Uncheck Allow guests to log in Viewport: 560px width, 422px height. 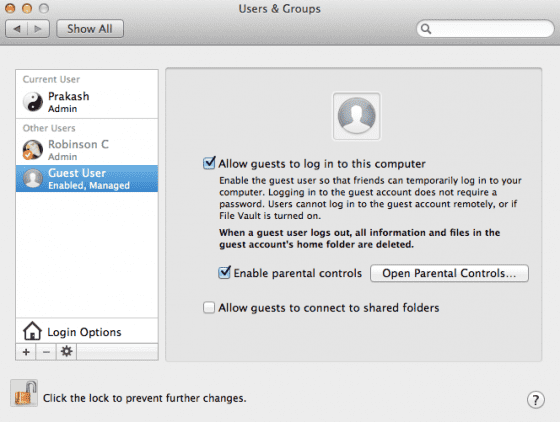click(209, 163)
